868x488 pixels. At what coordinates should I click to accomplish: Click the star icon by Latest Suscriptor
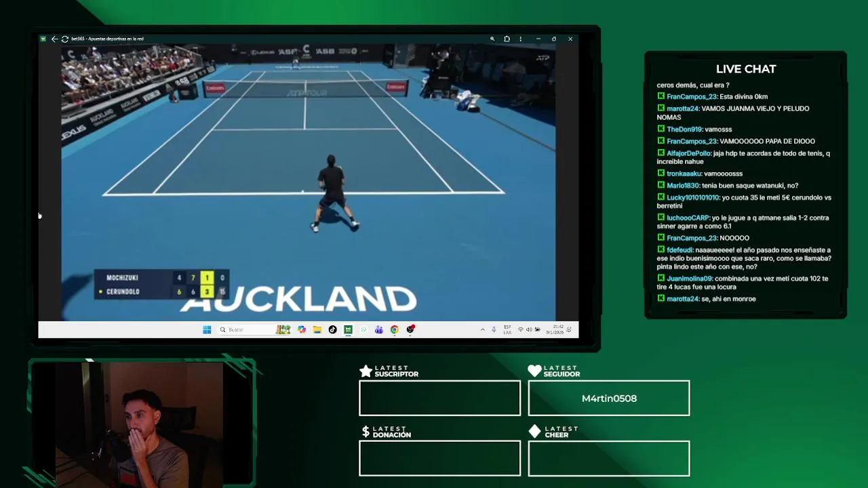tap(366, 371)
